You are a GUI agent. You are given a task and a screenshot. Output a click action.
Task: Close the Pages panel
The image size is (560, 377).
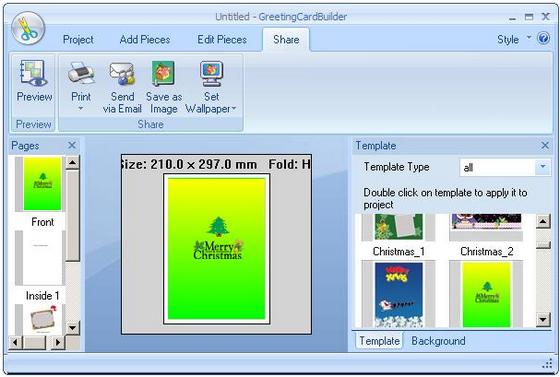[72, 145]
